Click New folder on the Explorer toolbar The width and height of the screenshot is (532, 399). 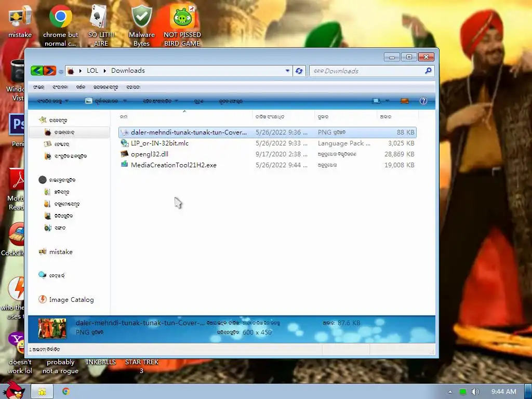[x=230, y=101]
